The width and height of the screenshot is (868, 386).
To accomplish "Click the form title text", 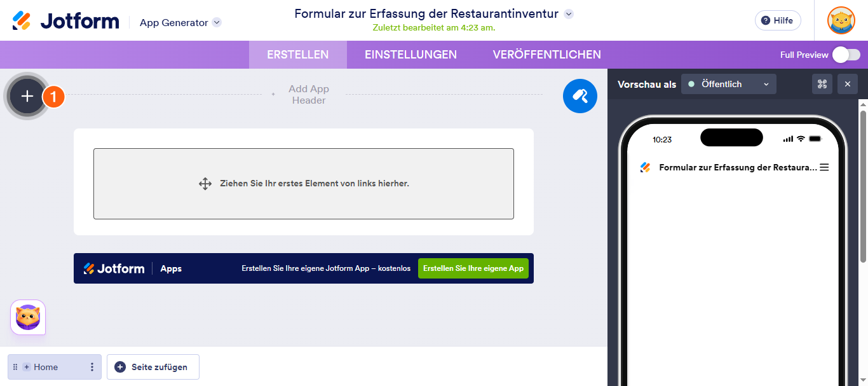I will pos(426,13).
